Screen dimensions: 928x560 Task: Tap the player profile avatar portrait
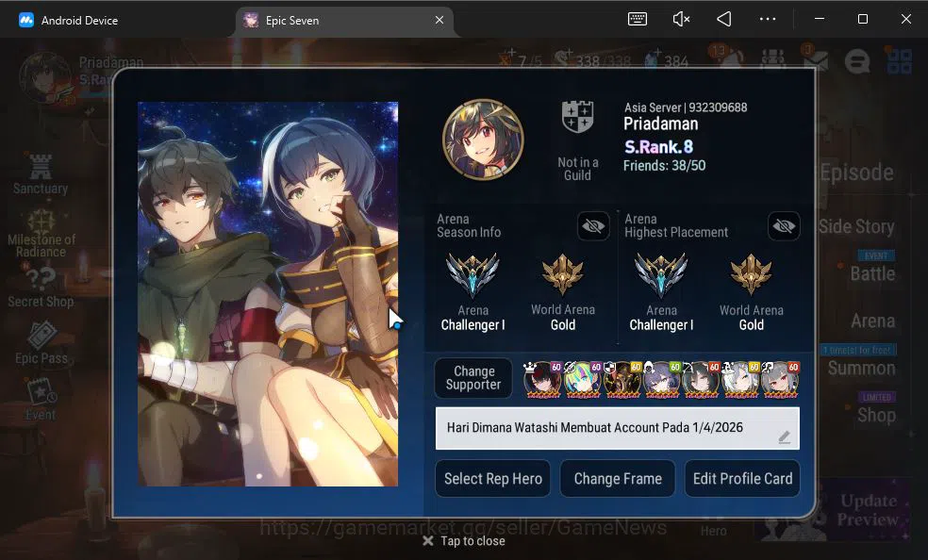coord(483,140)
